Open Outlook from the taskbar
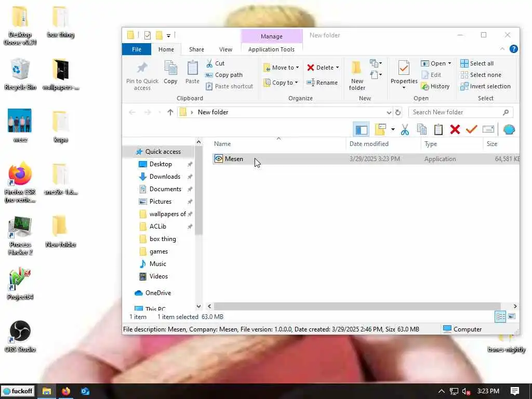Viewport: 532px width, 399px height. pos(85,391)
